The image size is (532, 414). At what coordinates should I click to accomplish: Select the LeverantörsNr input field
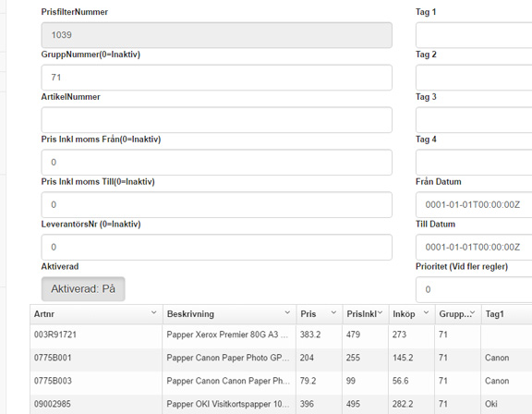pos(216,247)
